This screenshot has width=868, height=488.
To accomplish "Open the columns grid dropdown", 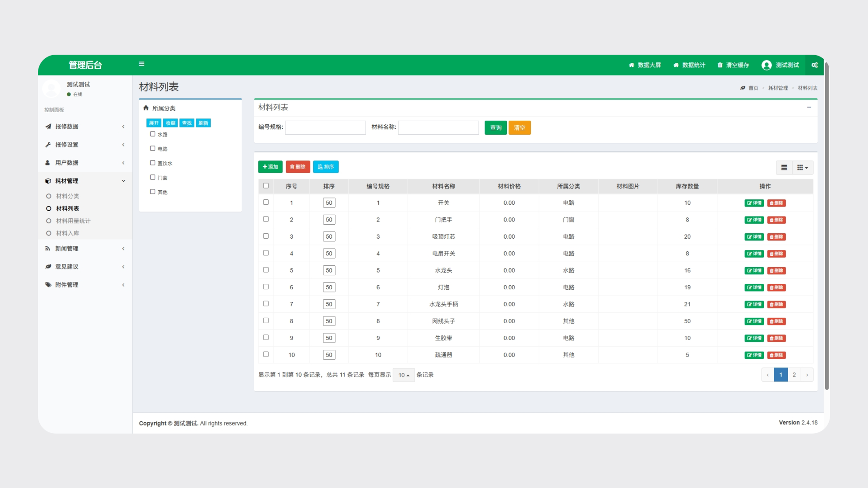I will pyautogui.click(x=802, y=168).
